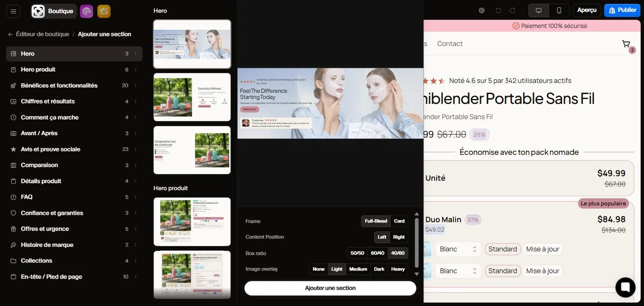Select the Hero category
Screen dimensions: 644x306
click(x=74, y=54)
